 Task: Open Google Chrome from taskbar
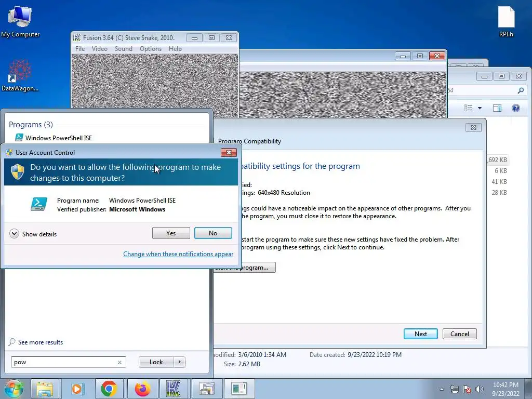coord(109,389)
